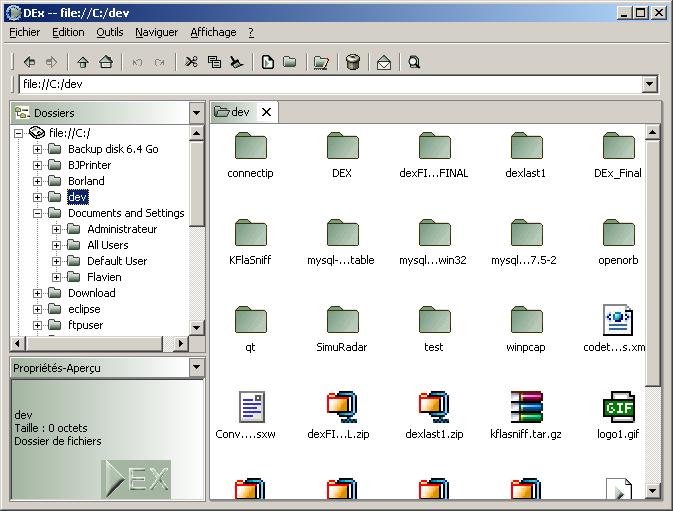The height and width of the screenshot is (511, 673).
Task: Click the file list vertical scrollbar down arrow
Action: pyautogui.click(x=653, y=491)
